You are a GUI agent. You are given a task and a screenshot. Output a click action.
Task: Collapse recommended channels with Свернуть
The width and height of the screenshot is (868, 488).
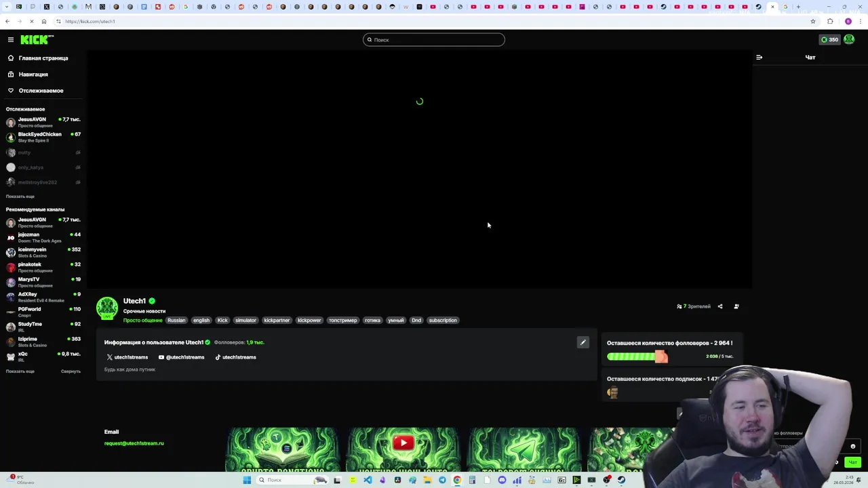pyautogui.click(x=71, y=371)
